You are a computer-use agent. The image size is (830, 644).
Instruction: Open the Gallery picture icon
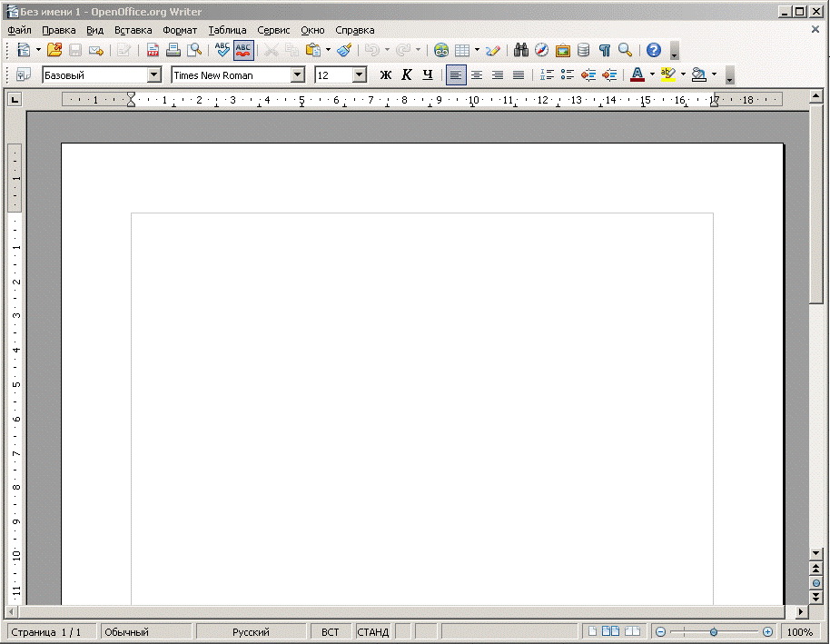(x=563, y=50)
